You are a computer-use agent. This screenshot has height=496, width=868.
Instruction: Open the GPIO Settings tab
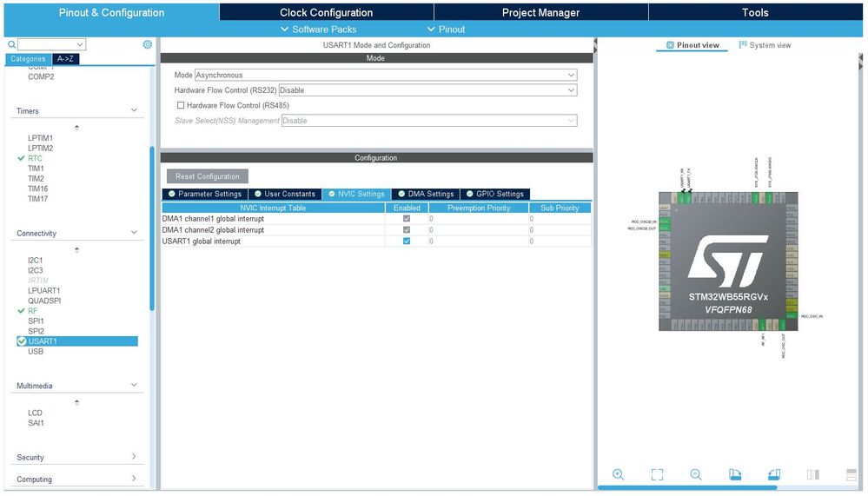click(x=495, y=194)
